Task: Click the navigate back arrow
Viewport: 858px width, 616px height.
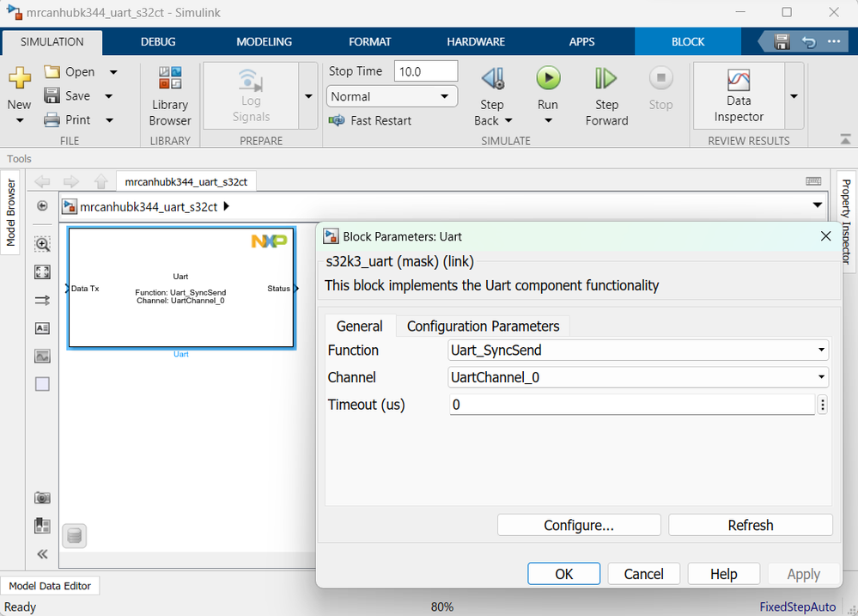Action: coord(42,181)
